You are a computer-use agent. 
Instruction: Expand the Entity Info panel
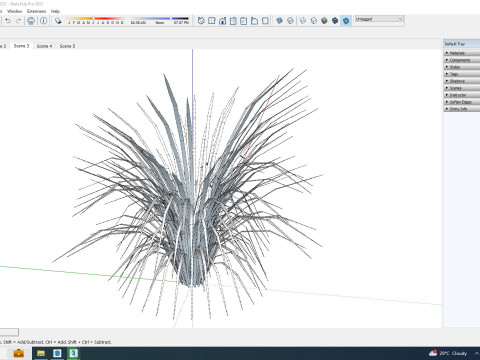point(462,109)
